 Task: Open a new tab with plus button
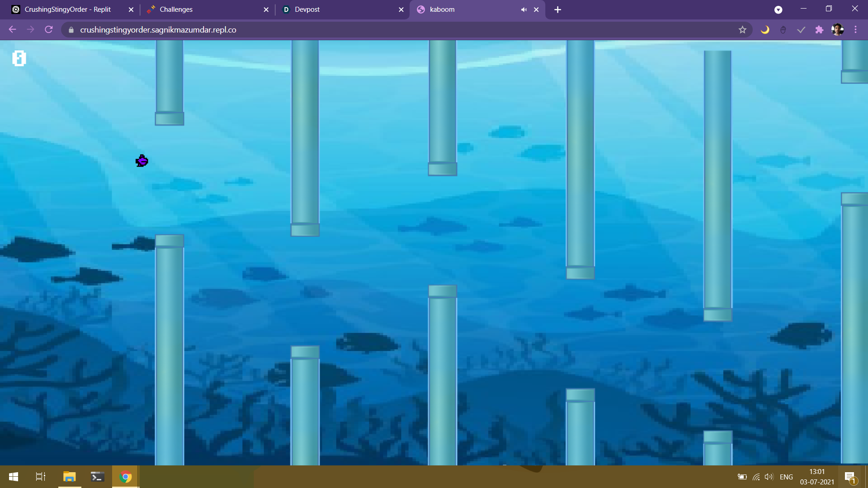558,9
